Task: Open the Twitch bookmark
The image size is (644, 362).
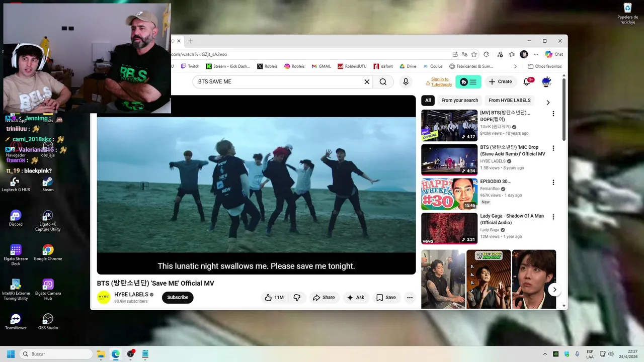Action: click(x=190, y=66)
